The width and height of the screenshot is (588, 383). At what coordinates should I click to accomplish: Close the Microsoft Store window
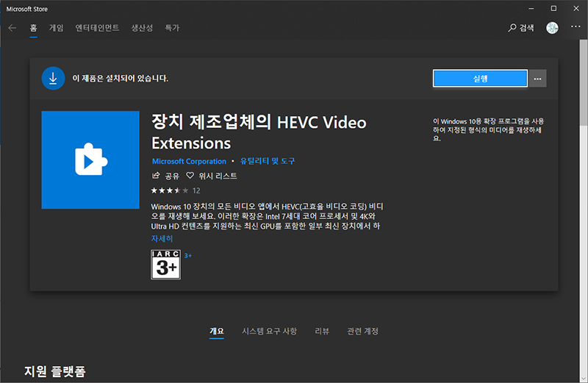coord(576,8)
